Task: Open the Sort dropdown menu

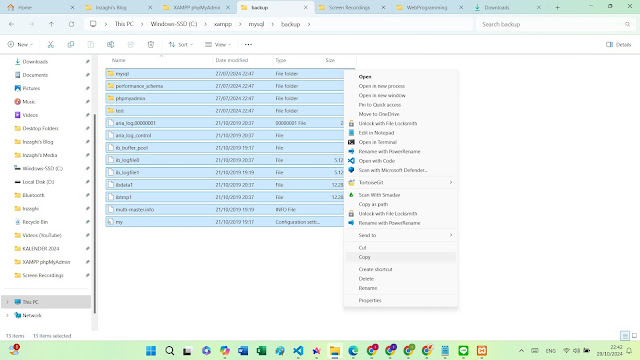Action: (x=181, y=44)
